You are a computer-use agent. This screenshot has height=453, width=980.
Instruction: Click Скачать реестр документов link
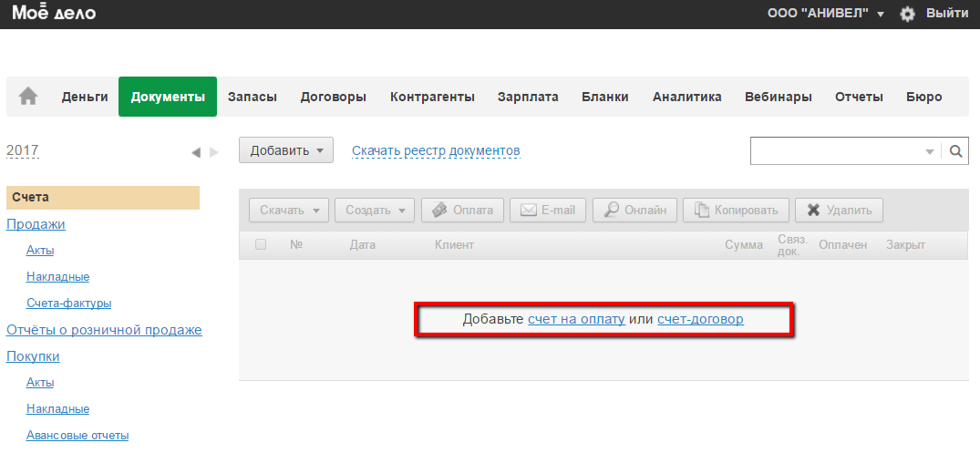coord(436,150)
